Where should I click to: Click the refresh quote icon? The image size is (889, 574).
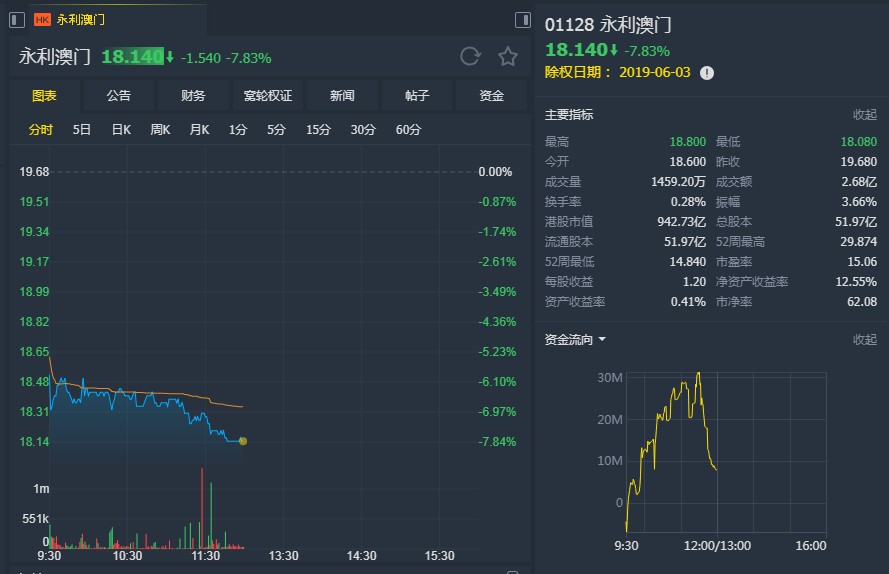click(x=470, y=57)
